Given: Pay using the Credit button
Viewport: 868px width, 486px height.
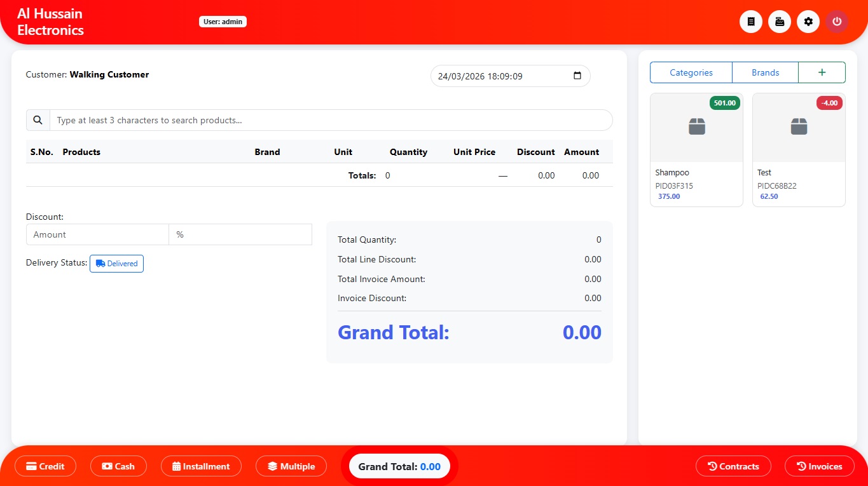Looking at the screenshot, I should click(x=45, y=466).
